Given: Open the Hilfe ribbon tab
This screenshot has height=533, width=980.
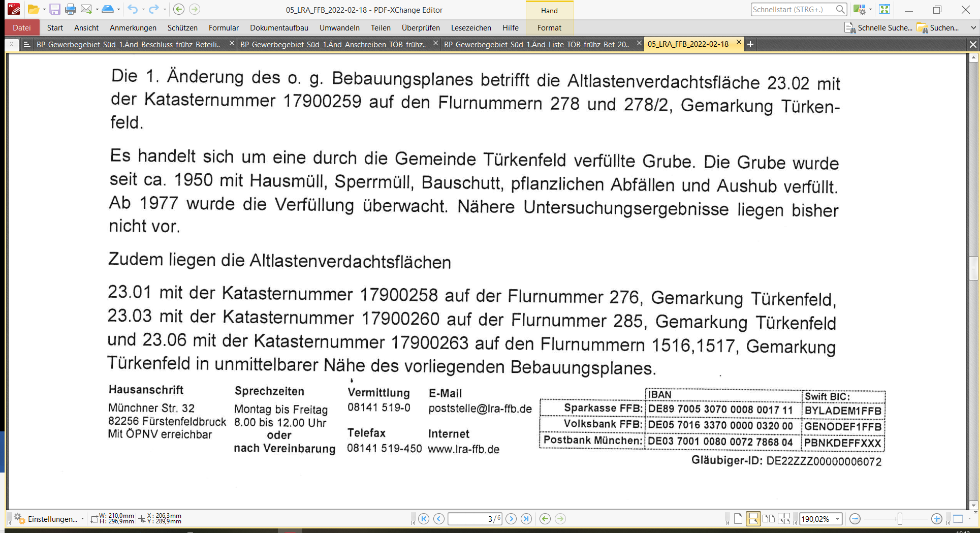Looking at the screenshot, I should click(x=511, y=28).
